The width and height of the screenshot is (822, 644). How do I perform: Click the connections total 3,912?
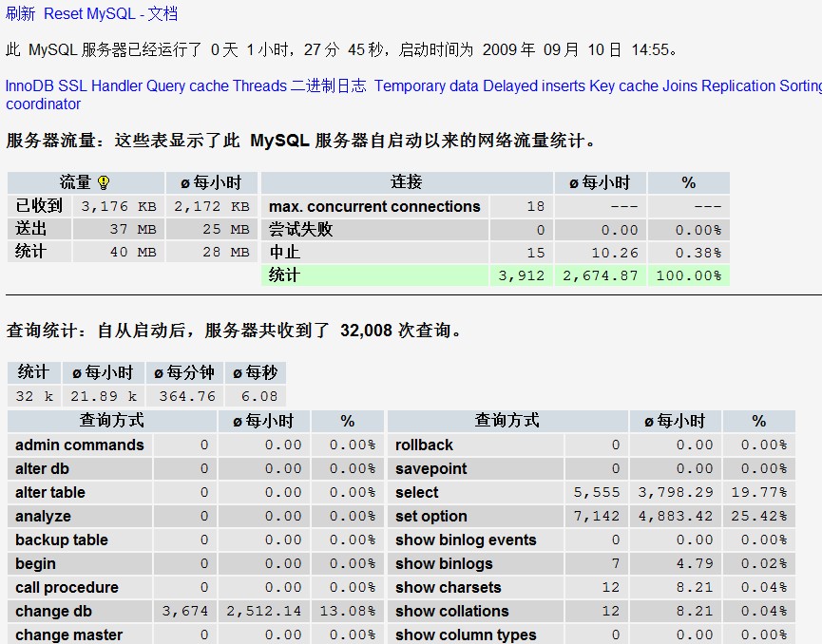[x=522, y=275]
